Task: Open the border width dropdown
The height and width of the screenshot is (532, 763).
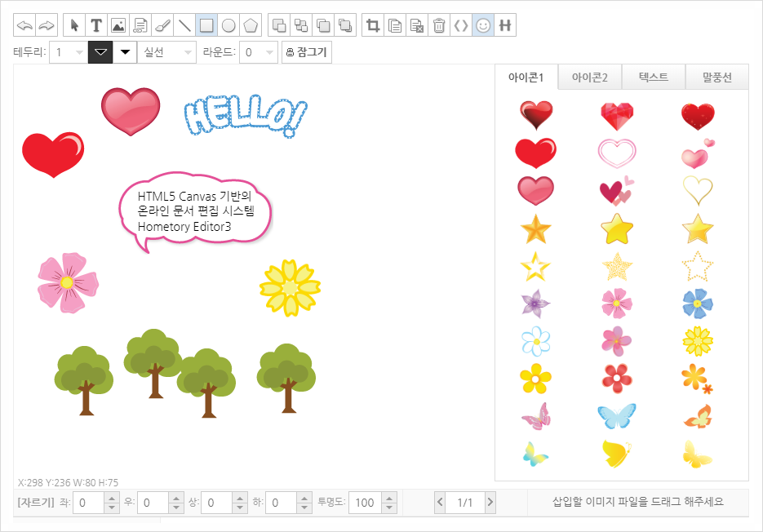Action: coord(68,52)
